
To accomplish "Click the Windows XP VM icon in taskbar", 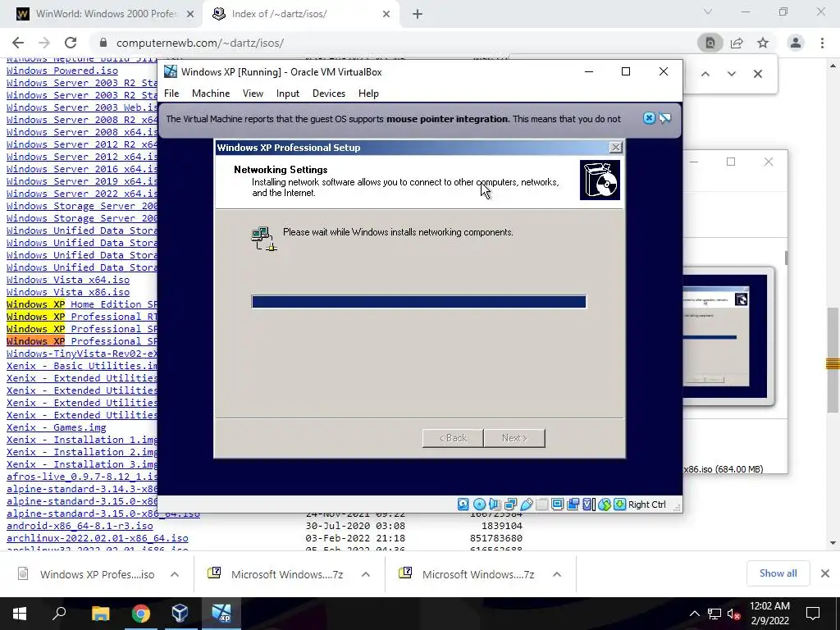I will (x=221, y=613).
